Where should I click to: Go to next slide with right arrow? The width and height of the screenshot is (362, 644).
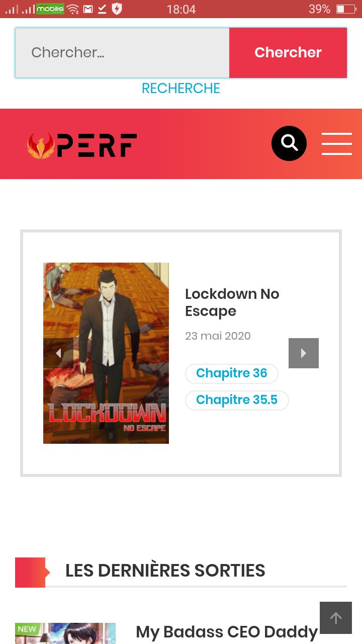point(304,353)
